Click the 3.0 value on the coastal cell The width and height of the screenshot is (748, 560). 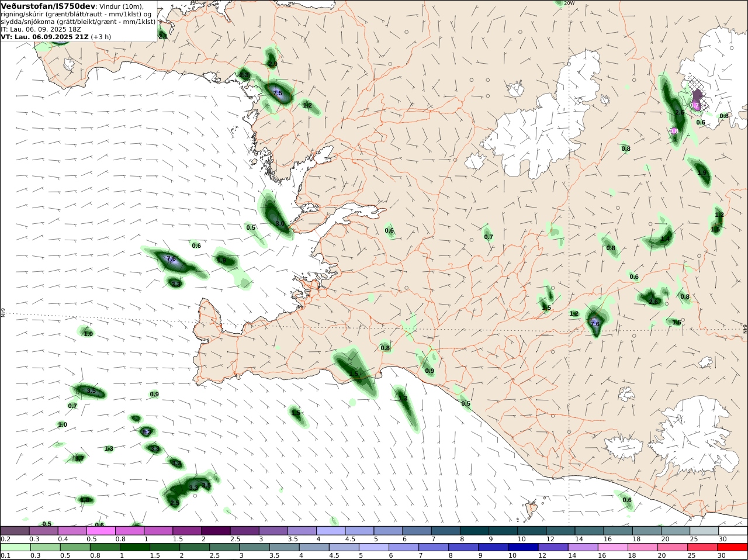tap(280, 224)
